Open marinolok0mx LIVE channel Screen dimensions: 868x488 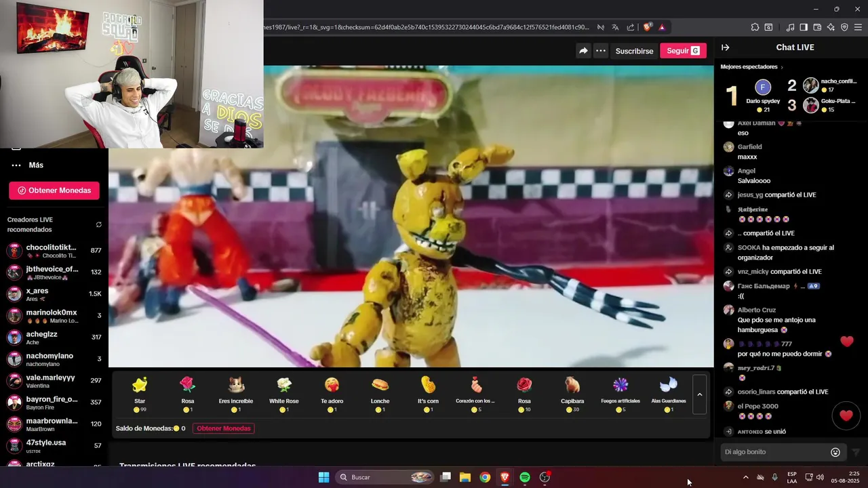click(x=54, y=316)
